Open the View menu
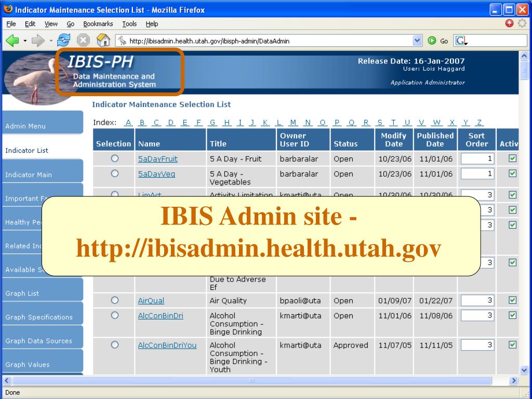Viewport: 532px width, 399px height. tap(51, 24)
